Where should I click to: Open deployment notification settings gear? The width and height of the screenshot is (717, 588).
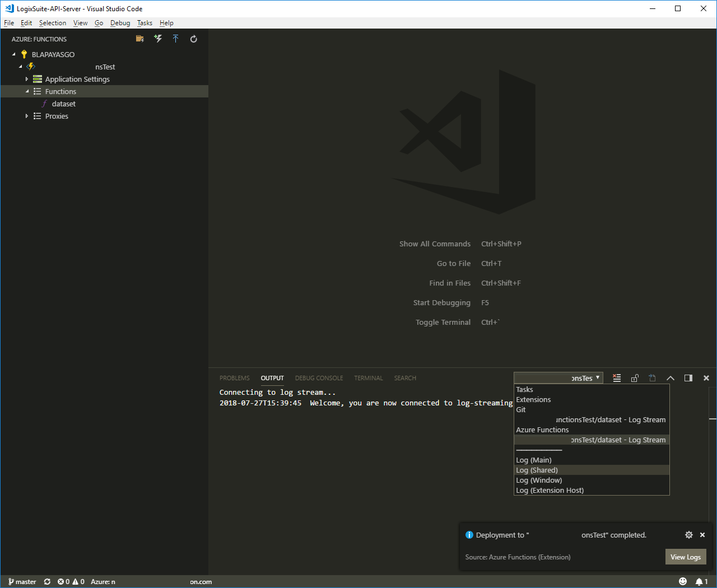coord(688,535)
